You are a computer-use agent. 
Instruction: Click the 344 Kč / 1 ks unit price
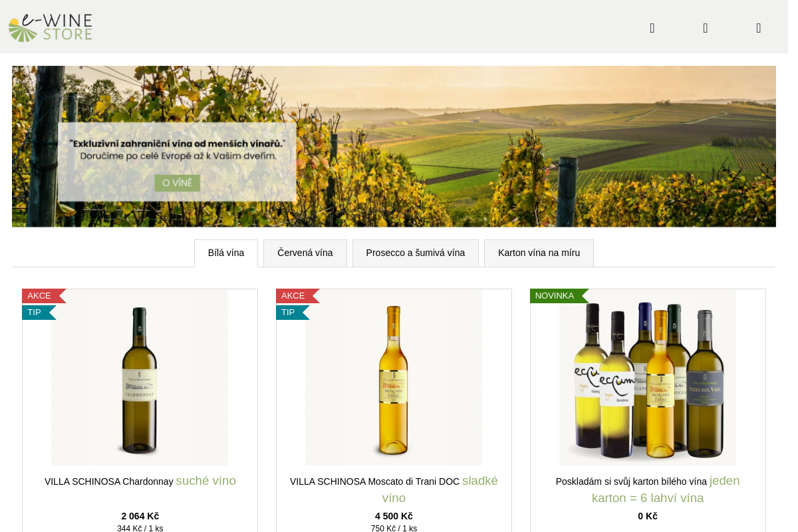pyautogui.click(x=140, y=529)
